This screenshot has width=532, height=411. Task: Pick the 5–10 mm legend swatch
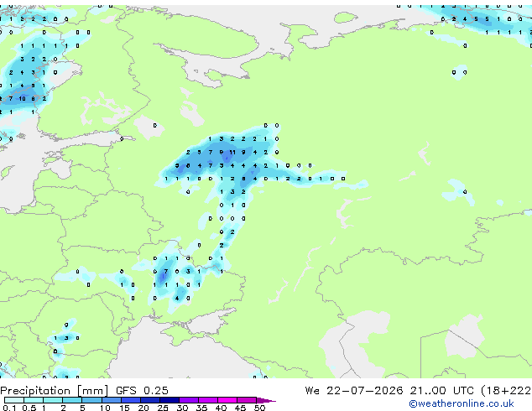click(x=91, y=400)
